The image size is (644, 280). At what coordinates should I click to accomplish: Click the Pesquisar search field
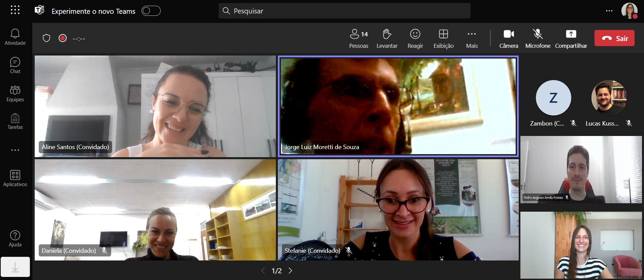pos(344,11)
